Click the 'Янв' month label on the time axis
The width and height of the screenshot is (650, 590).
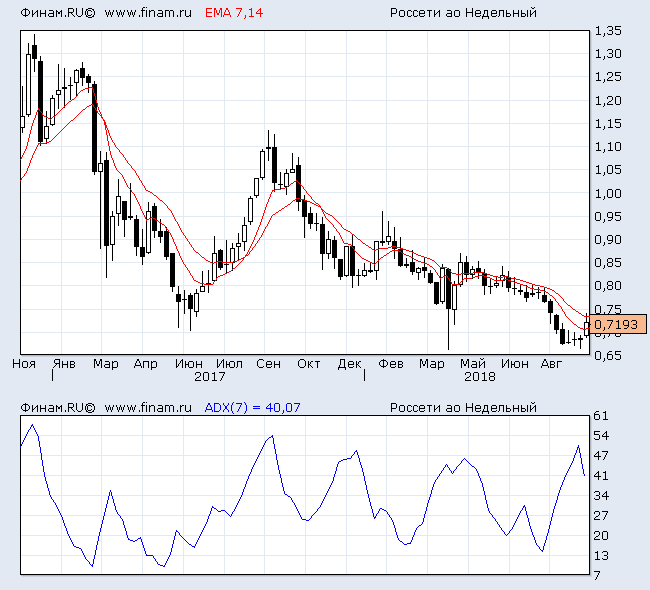click(64, 364)
